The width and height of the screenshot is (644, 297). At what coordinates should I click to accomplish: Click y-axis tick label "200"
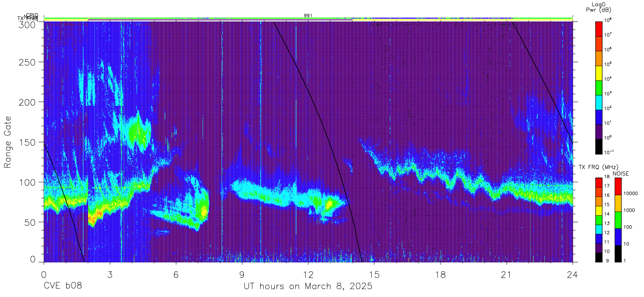click(x=28, y=102)
